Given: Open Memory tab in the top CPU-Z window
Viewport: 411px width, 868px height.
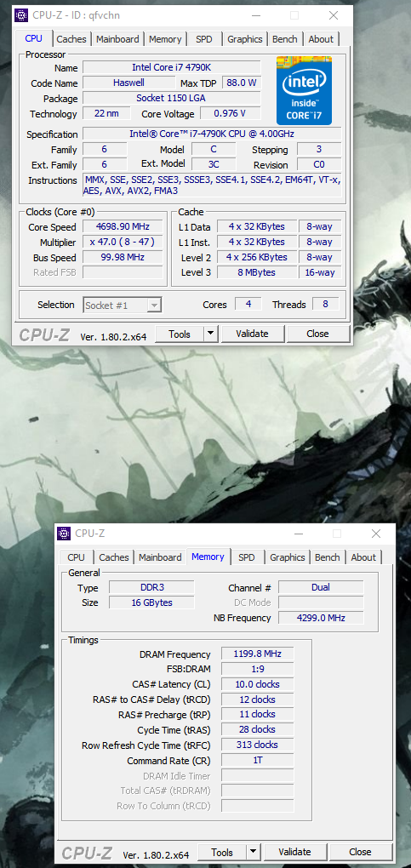Looking at the screenshot, I should [x=165, y=39].
